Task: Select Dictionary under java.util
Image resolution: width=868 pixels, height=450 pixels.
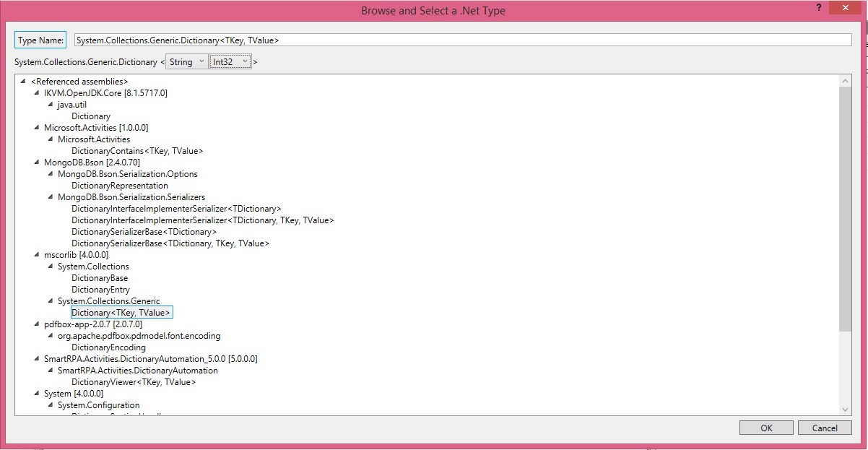Action: 91,116
